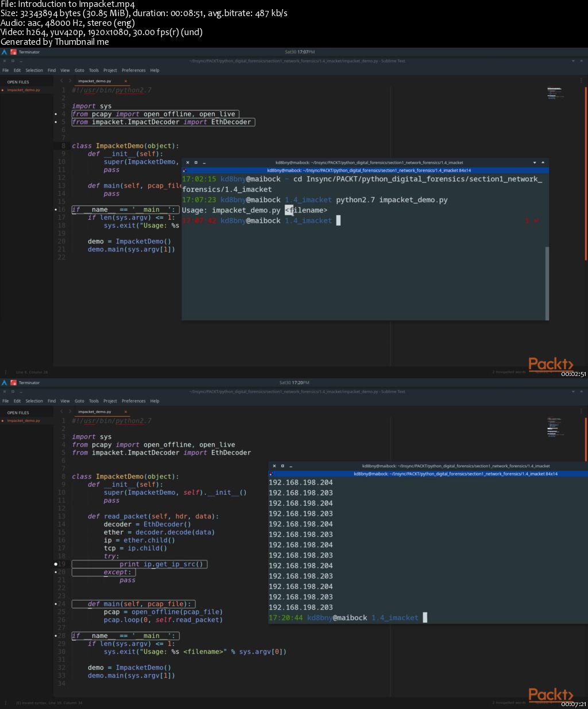Click terminal grid icon on blue titlebar, lower terminal
Screen dimensions: 588x709
(271, 474)
